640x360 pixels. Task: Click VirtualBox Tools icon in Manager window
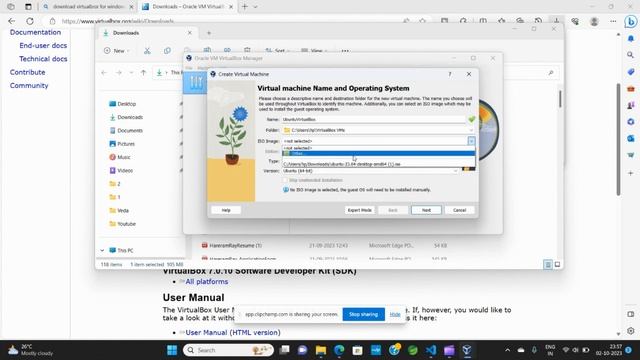coord(196,82)
